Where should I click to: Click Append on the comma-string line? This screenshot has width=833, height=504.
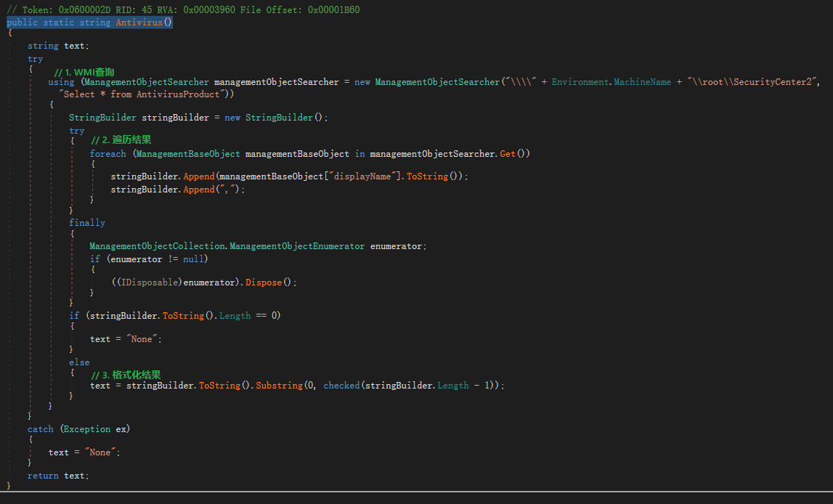coord(199,189)
